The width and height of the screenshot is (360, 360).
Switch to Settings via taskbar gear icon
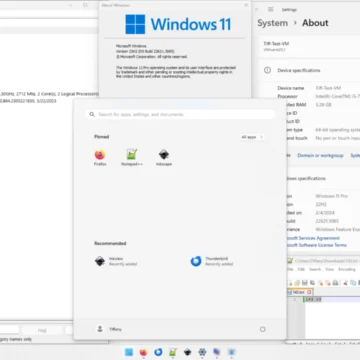pos(202,352)
